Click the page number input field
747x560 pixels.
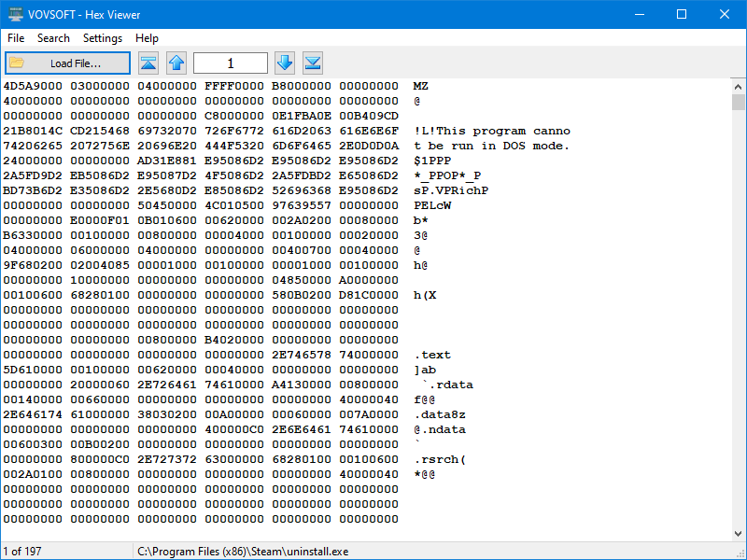pyautogui.click(x=230, y=63)
